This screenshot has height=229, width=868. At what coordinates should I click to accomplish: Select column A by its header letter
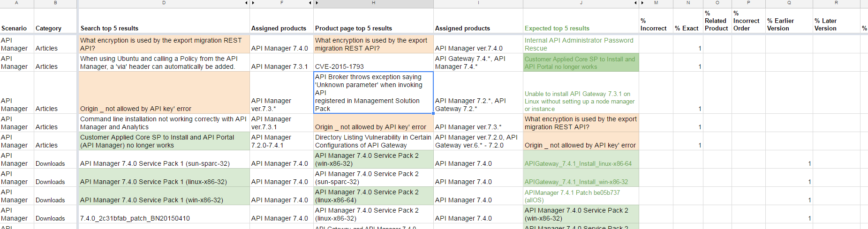[x=16, y=3]
